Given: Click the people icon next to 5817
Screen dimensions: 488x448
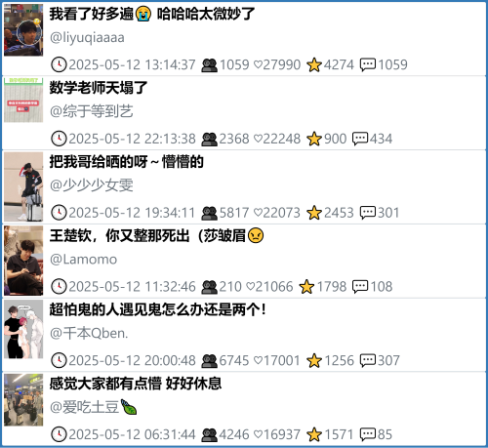Looking at the screenshot, I should tap(209, 213).
